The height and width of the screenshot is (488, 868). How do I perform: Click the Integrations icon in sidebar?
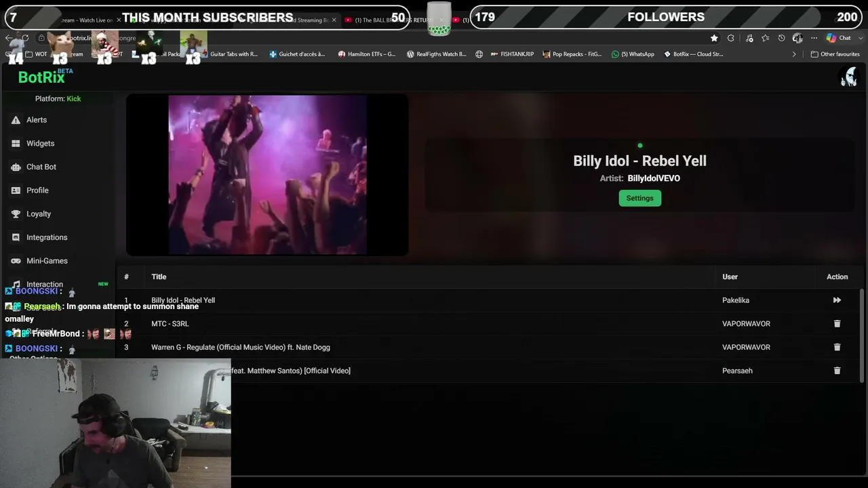click(16, 237)
